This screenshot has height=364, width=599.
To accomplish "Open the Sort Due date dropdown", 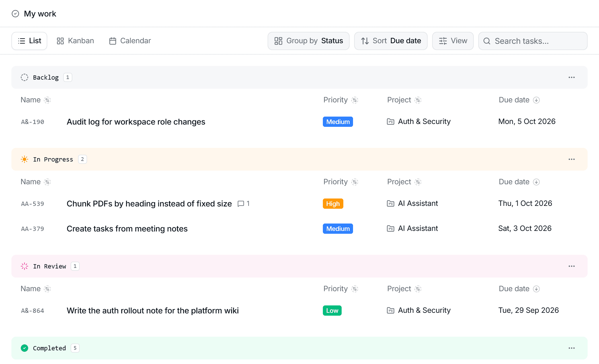I will coord(391,41).
